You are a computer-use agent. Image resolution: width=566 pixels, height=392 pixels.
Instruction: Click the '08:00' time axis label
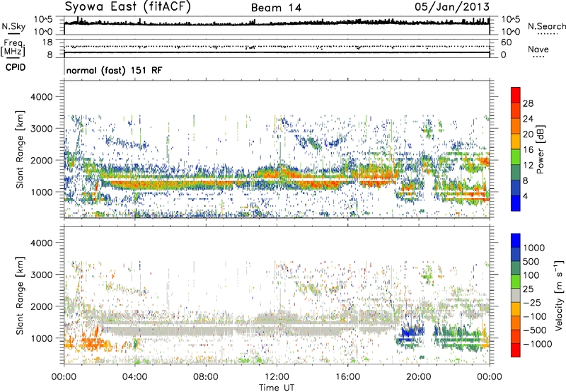pos(205,377)
